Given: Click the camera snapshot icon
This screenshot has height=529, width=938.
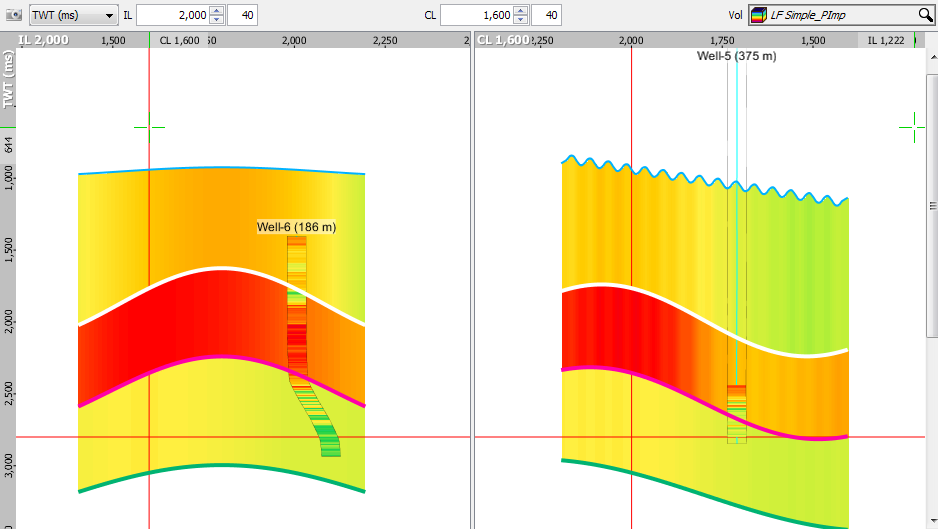Looking at the screenshot, I should point(14,15).
